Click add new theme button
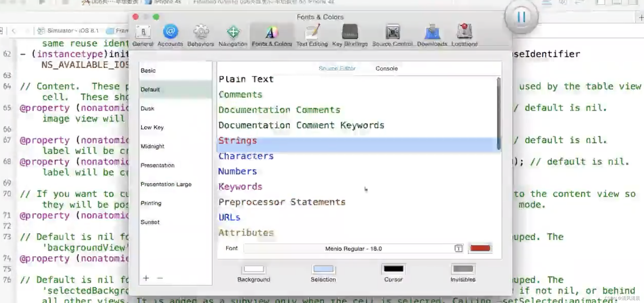The width and height of the screenshot is (644, 303). pyautogui.click(x=146, y=279)
